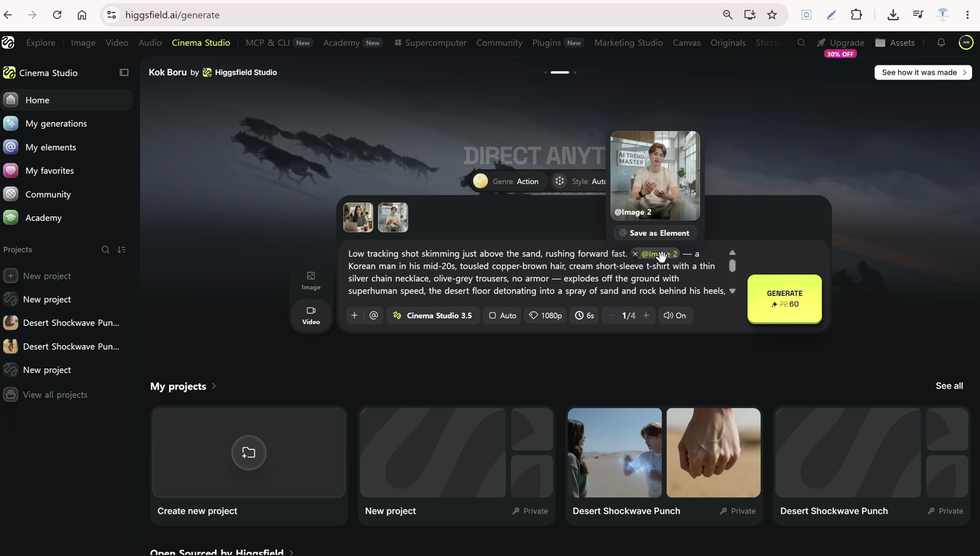Open the browser downloads icon
980x556 pixels.
pos(893,15)
